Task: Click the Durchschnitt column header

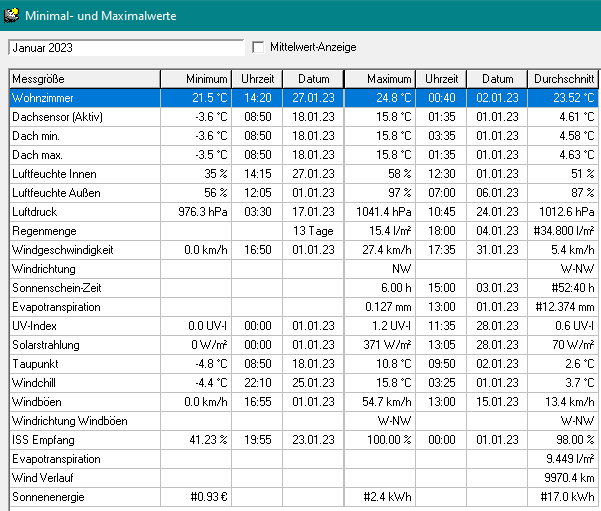Action: coord(563,79)
